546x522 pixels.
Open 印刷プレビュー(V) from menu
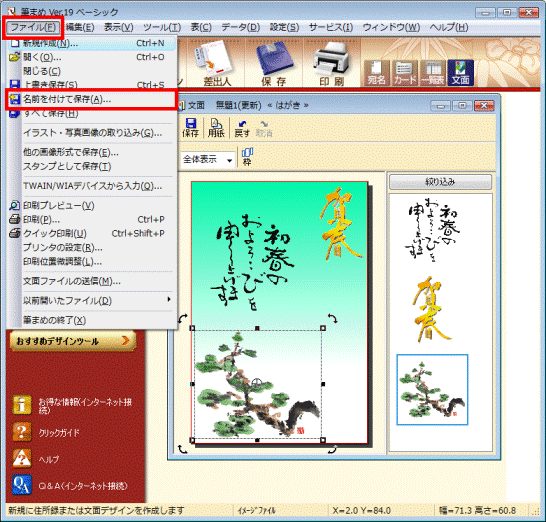tap(92, 205)
